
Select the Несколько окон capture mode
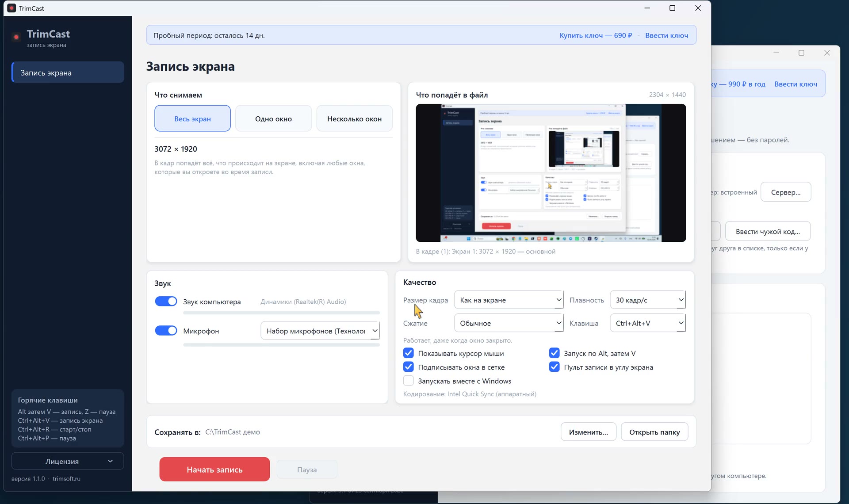(x=354, y=118)
